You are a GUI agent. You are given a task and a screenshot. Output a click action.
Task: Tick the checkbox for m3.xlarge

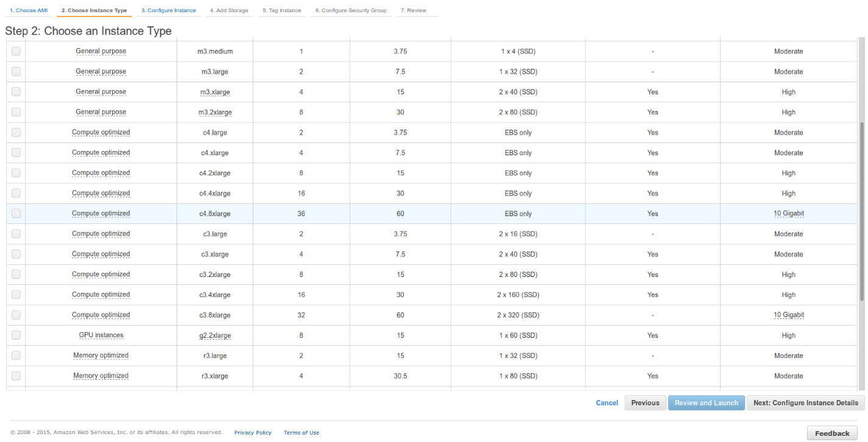point(16,92)
